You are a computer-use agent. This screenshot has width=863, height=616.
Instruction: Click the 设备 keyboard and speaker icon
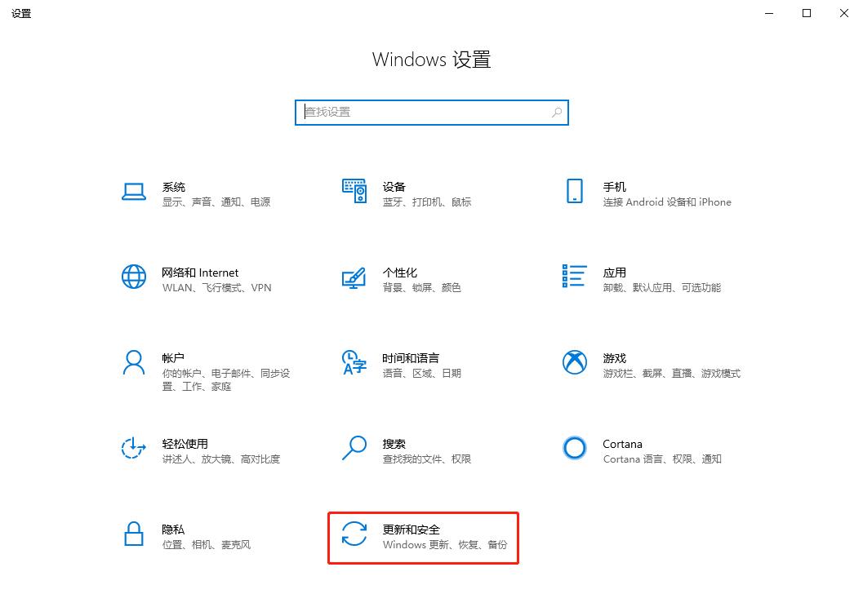pos(354,191)
